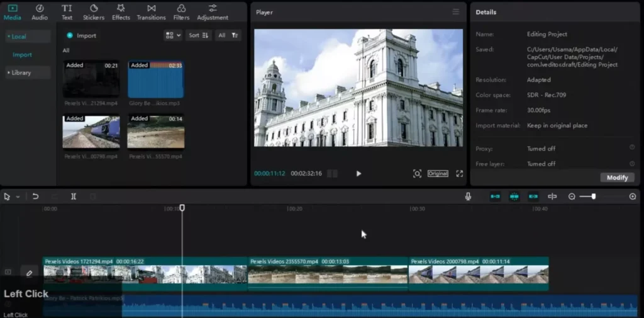Click the timeline playhead handle
Image resolution: width=644 pixels, height=318 pixels.
coord(182,208)
